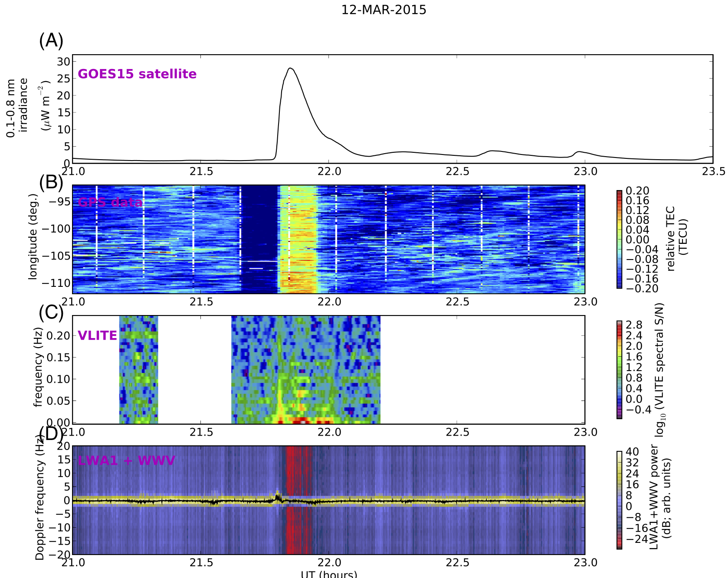The width and height of the screenshot is (728, 578).
Task: Click the -0.4 value on the VLITE colorbar
Action: (x=638, y=409)
